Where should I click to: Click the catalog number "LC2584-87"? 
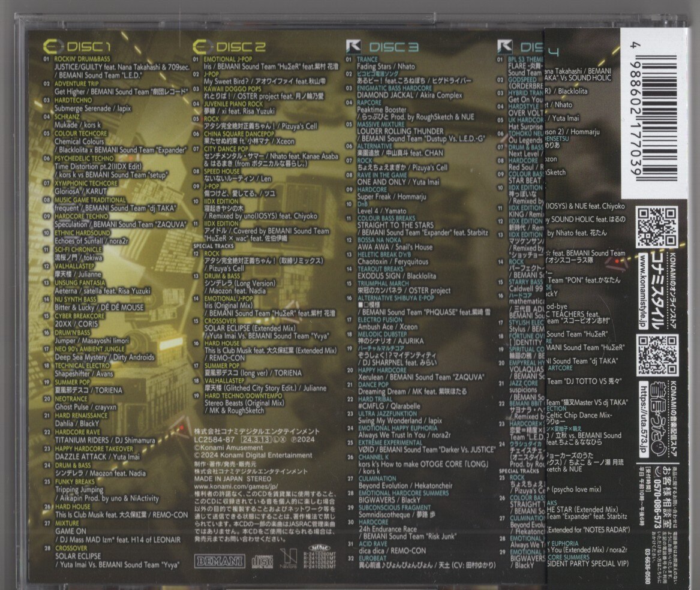[x=214, y=440]
